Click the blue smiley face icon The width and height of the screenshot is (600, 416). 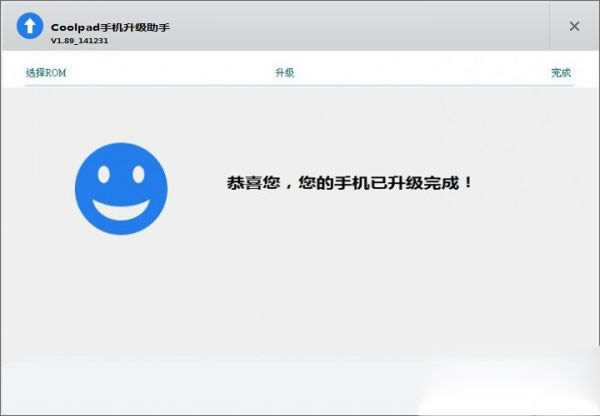click(x=121, y=187)
